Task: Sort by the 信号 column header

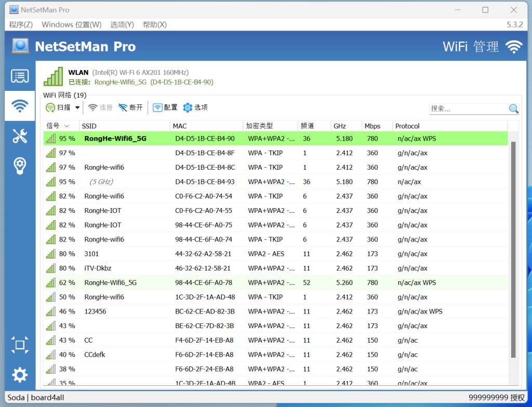Action: click(61, 126)
